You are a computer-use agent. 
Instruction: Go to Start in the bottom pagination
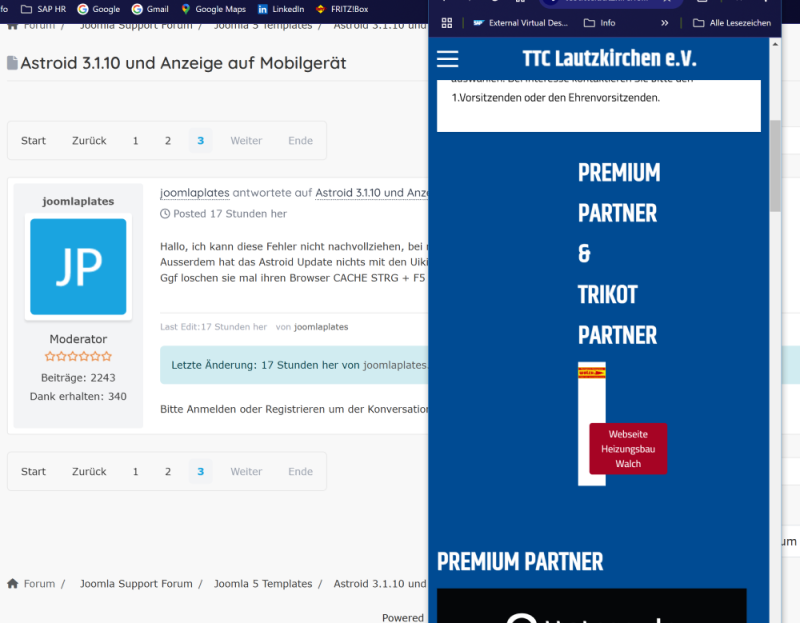click(33, 471)
